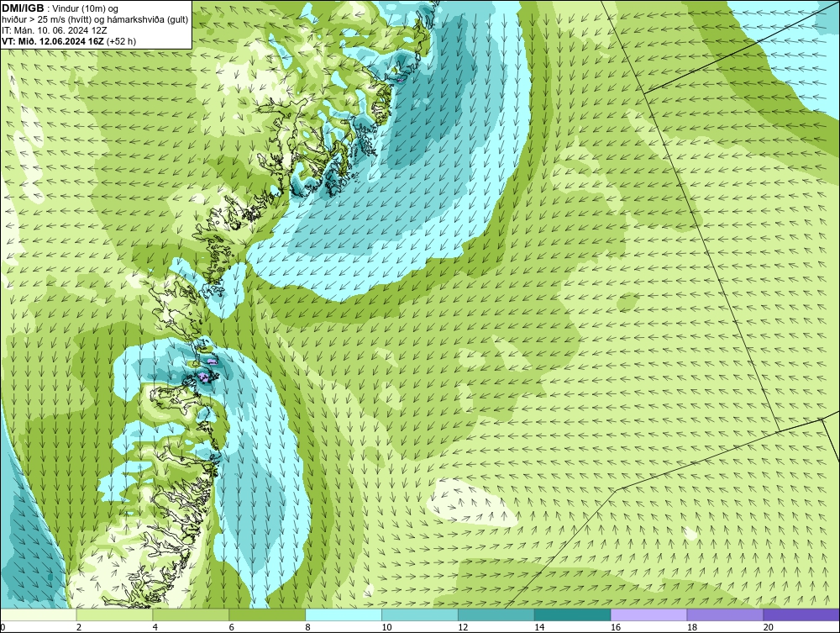The image size is (840, 633).
Task: Click the above 20 m/s dark purple swatch
Action: pyautogui.click(x=801, y=615)
